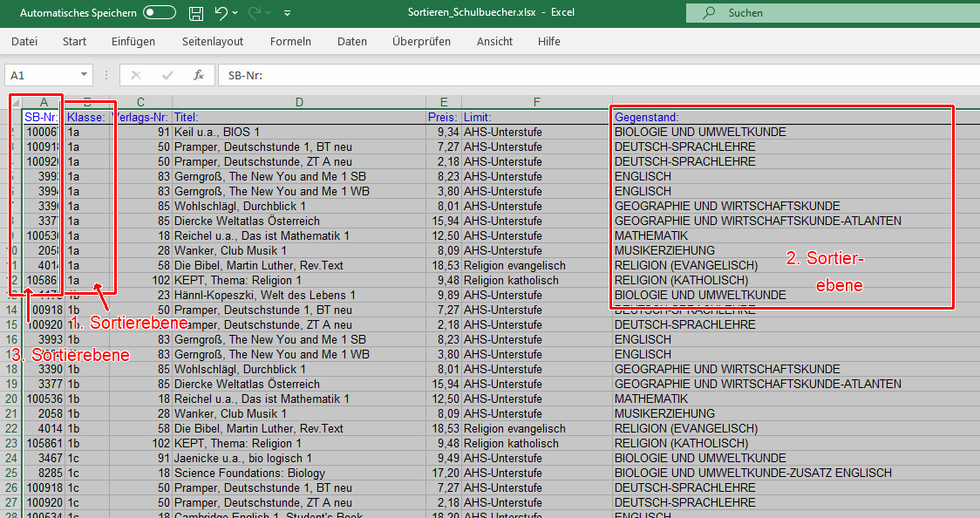Expand the Name Box dropdown arrow
The height and width of the screenshot is (518, 980).
85,75
